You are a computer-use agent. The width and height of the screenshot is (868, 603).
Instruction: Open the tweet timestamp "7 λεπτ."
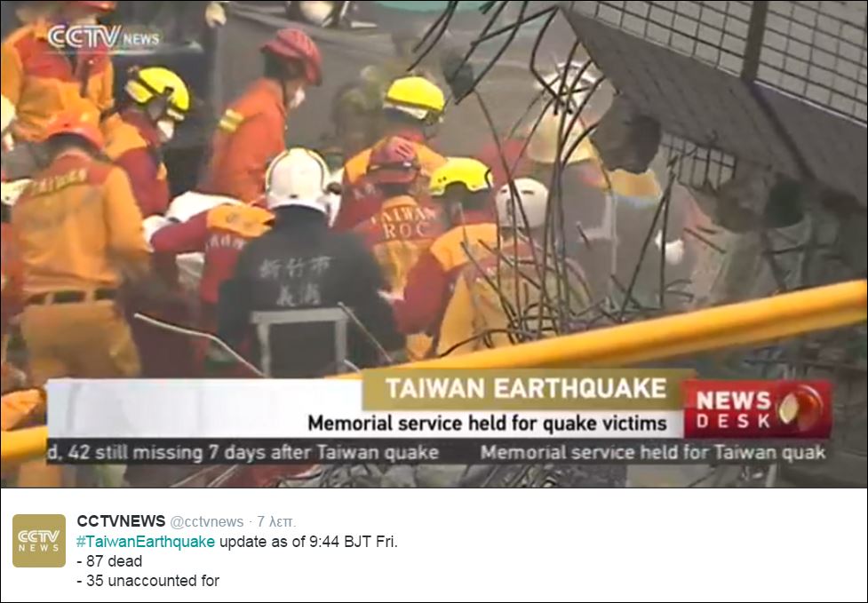[276, 521]
